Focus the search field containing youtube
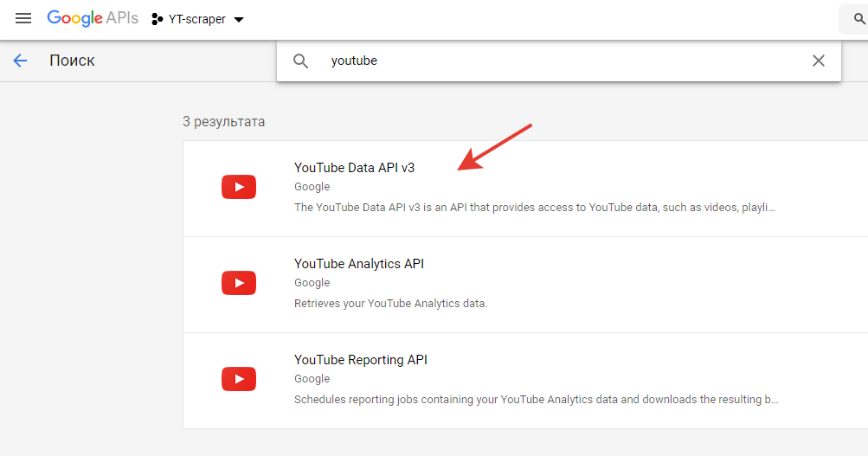 559,61
